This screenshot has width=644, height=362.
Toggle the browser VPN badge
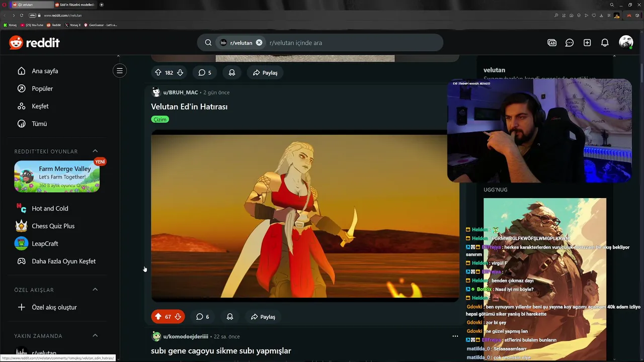[x=33, y=15]
